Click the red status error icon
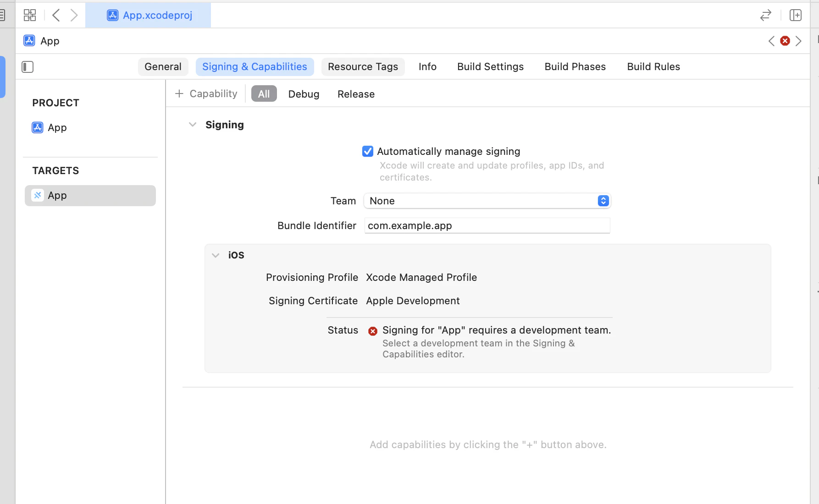This screenshot has height=504, width=819. click(x=373, y=331)
